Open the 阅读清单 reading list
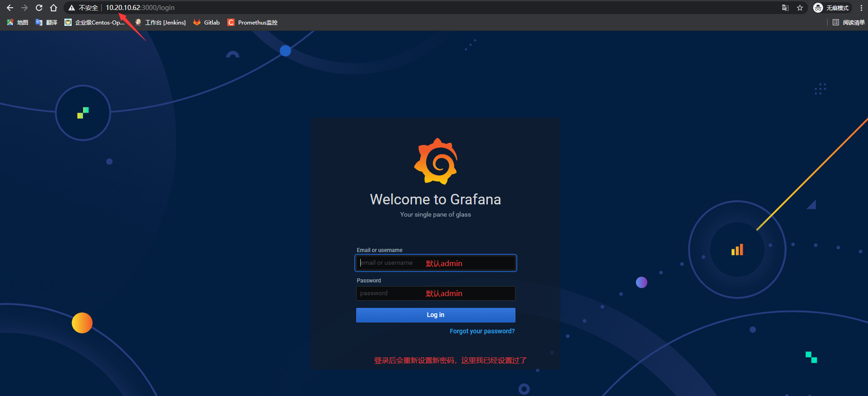The height and width of the screenshot is (396, 868). point(848,22)
